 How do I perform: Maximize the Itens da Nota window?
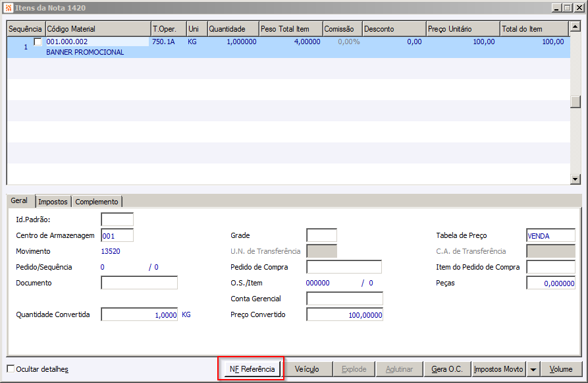tap(568, 7)
